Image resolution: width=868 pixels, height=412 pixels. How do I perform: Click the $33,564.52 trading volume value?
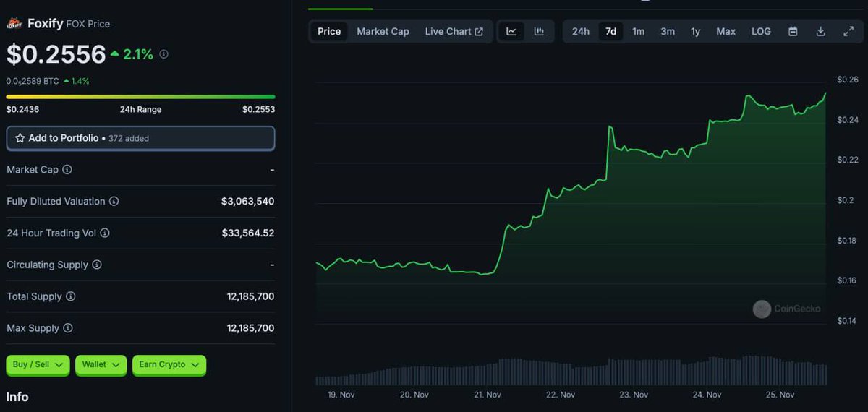point(247,233)
